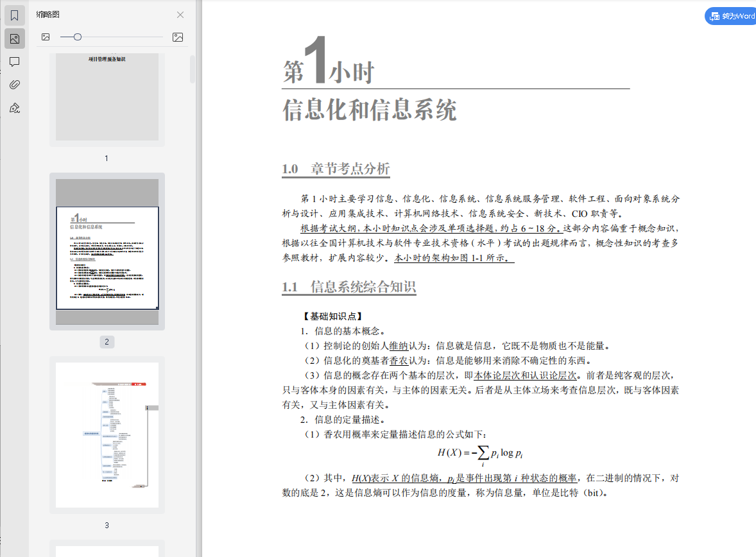The width and height of the screenshot is (756, 557).
Task: Select the thumbnails panel icon
Action: tap(15, 39)
